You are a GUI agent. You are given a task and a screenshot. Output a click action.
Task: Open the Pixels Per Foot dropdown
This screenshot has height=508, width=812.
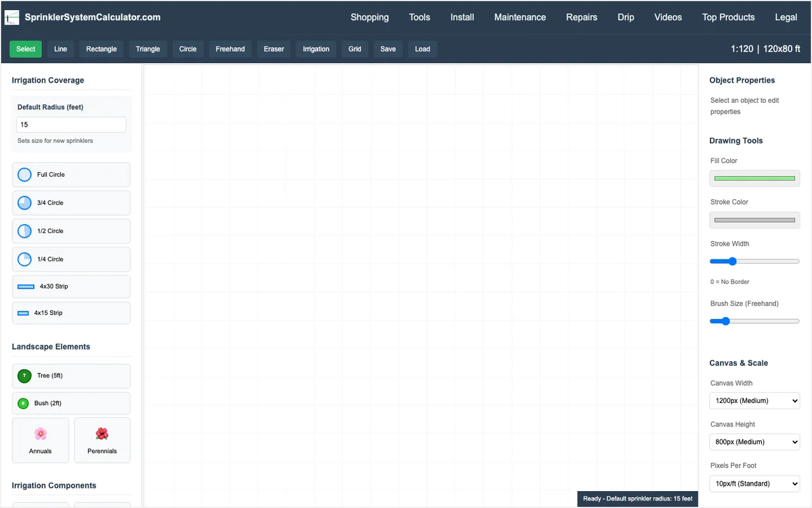(x=754, y=484)
